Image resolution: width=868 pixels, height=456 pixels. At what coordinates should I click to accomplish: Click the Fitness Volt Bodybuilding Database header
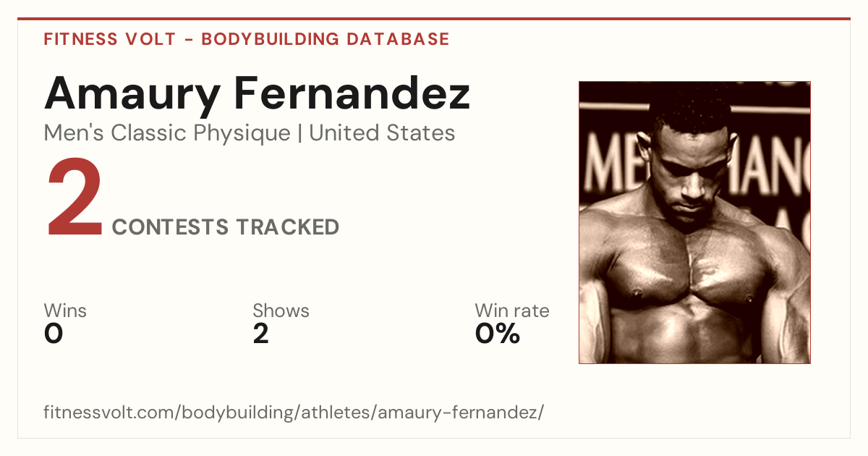pyautogui.click(x=247, y=39)
